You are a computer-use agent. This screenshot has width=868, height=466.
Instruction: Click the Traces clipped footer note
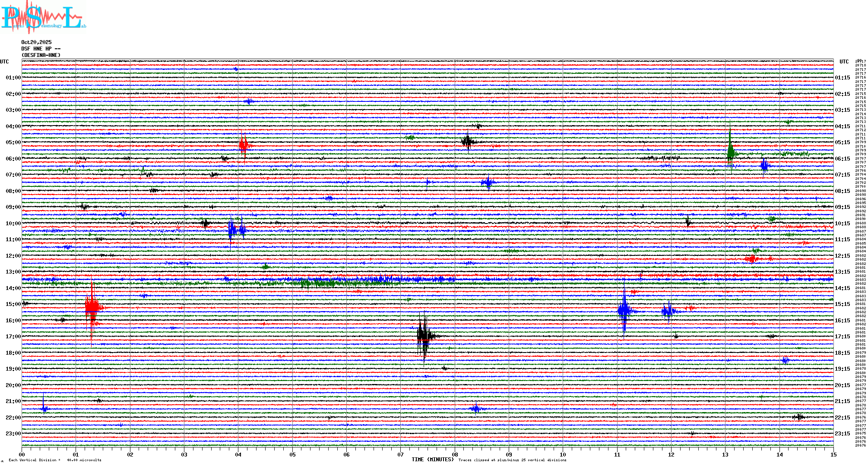[512, 460]
